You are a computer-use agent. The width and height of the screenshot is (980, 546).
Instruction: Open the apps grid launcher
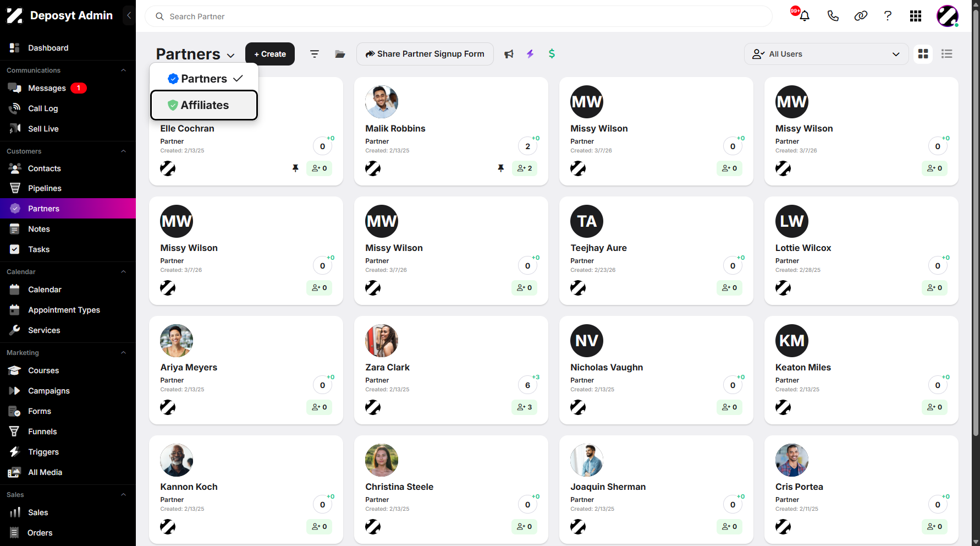pyautogui.click(x=916, y=16)
